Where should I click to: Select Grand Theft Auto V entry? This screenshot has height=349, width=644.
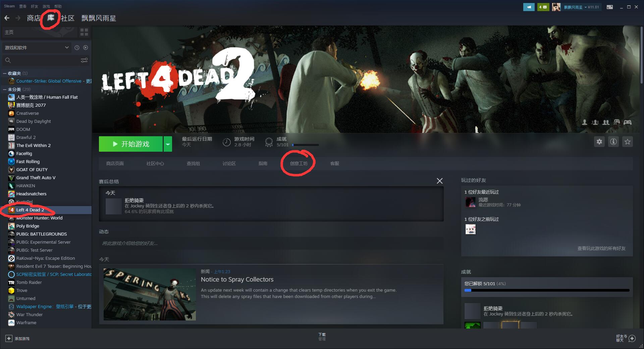46,178
